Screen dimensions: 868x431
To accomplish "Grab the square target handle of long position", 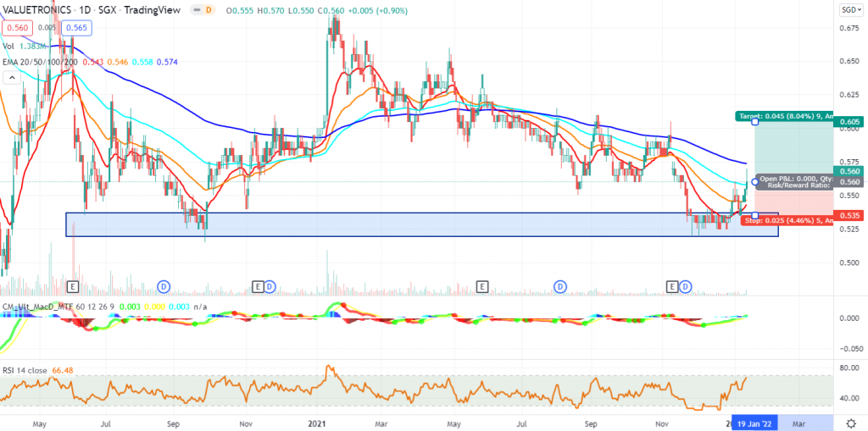I will click(x=754, y=120).
